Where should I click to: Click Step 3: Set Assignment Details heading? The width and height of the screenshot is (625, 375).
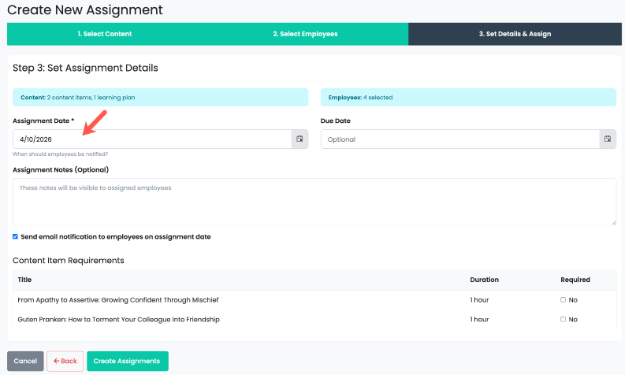tap(85, 68)
